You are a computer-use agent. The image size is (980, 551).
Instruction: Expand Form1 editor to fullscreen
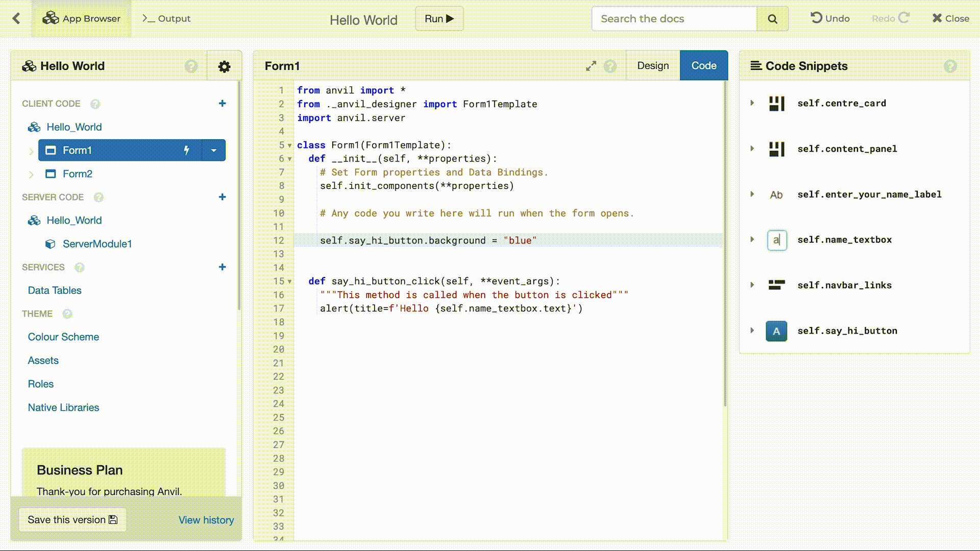coord(591,65)
